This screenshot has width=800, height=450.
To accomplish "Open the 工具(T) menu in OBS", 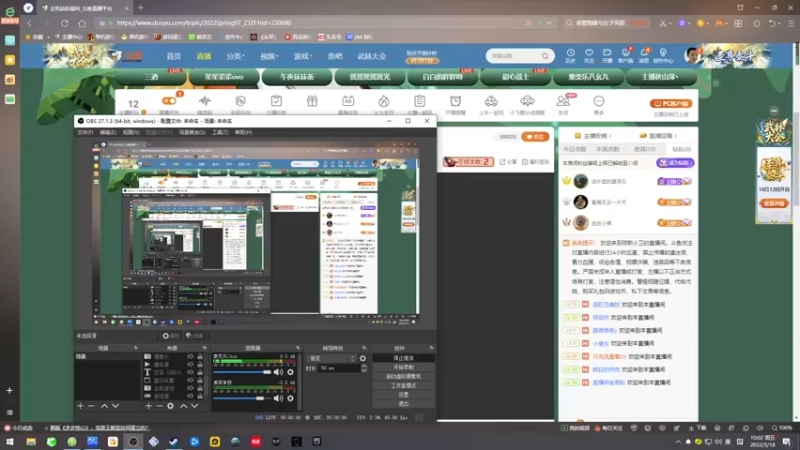I will [x=220, y=132].
